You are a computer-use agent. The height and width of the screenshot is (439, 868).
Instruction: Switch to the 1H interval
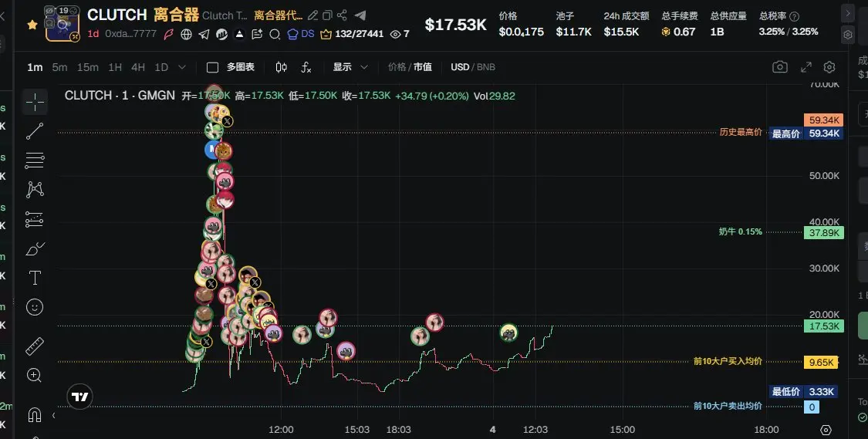pos(115,68)
